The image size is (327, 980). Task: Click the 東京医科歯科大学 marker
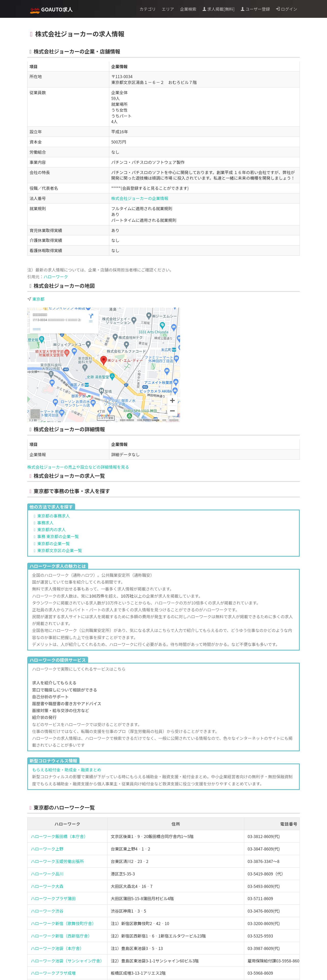pos(85,367)
